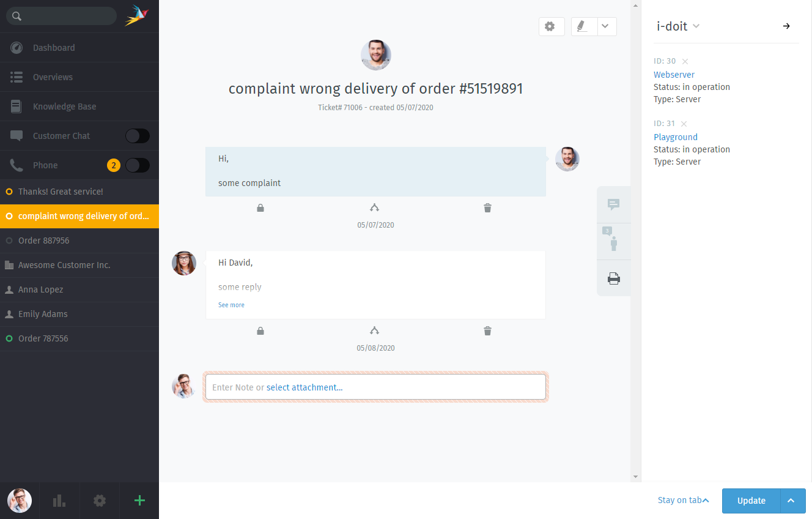Viewport: 812px width, 519px height.
Task: Open Overviews in the left navigation
Action: 53,77
